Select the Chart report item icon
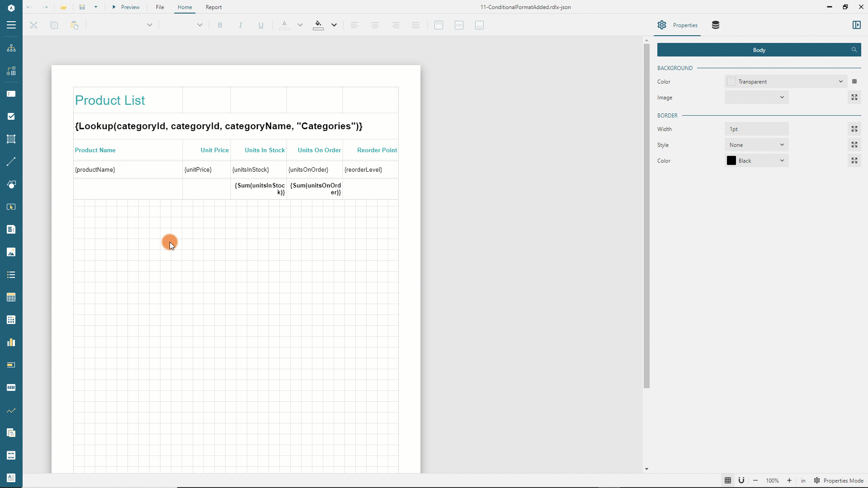 11,343
